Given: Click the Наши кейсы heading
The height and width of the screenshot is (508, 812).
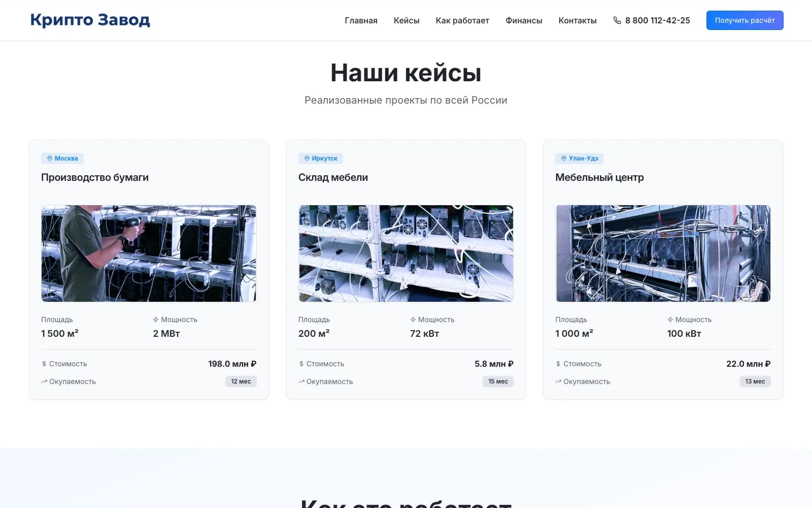Looking at the screenshot, I should [406, 73].
